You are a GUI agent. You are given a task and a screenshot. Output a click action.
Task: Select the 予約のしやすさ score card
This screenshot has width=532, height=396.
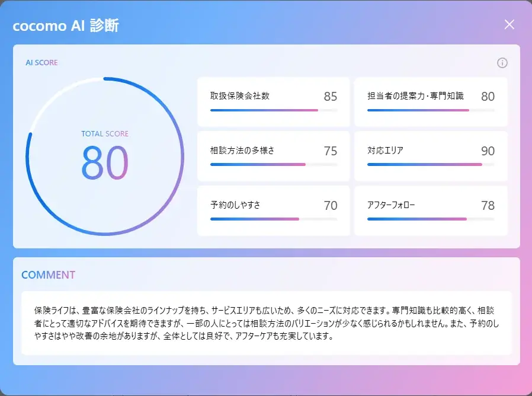(x=273, y=210)
